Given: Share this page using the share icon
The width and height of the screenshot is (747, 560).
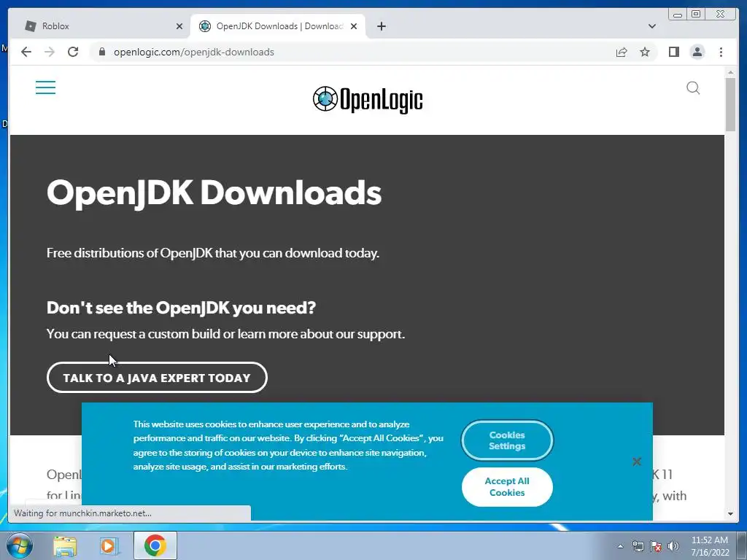Looking at the screenshot, I should pyautogui.click(x=622, y=52).
